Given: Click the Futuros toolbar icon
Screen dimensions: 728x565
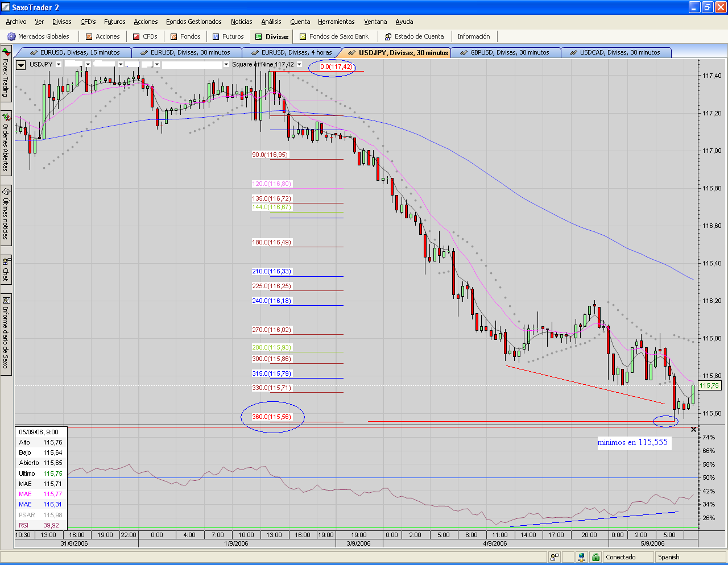Looking at the screenshot, I should tap(216, 36).
